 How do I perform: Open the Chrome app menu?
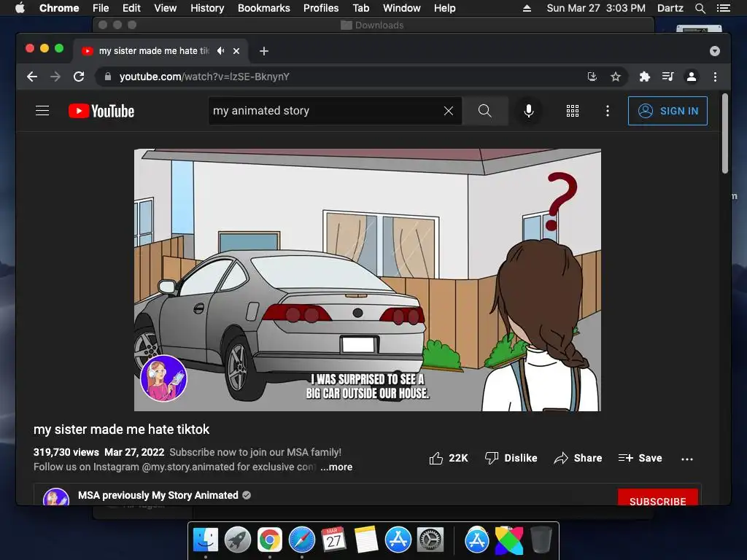[x=59, y=8]
